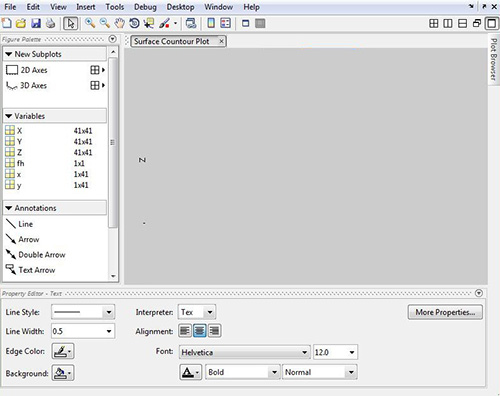Insert a colorbar from the toolbar
This screenshot has width=500, height=396.
point(211,23)
